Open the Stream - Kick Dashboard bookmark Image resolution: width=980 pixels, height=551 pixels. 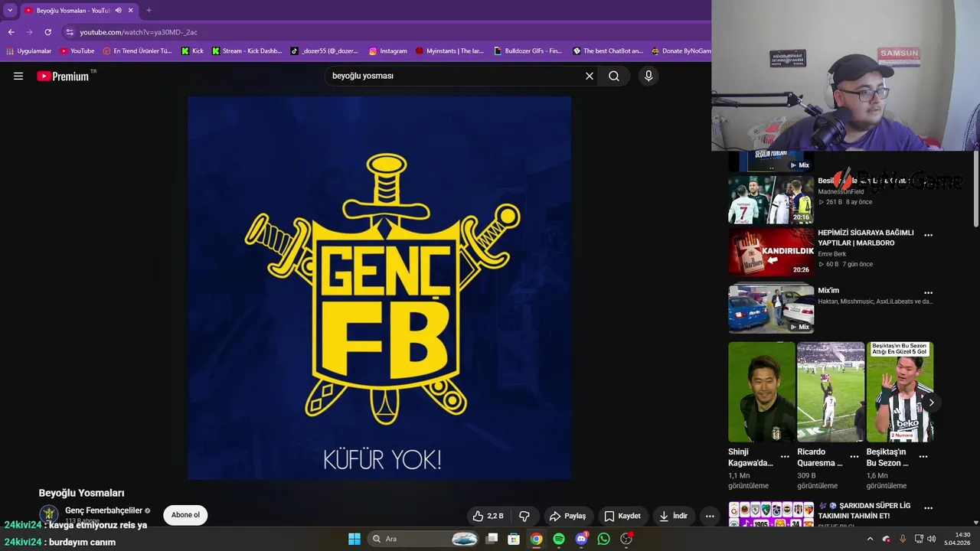coord(247,51)
